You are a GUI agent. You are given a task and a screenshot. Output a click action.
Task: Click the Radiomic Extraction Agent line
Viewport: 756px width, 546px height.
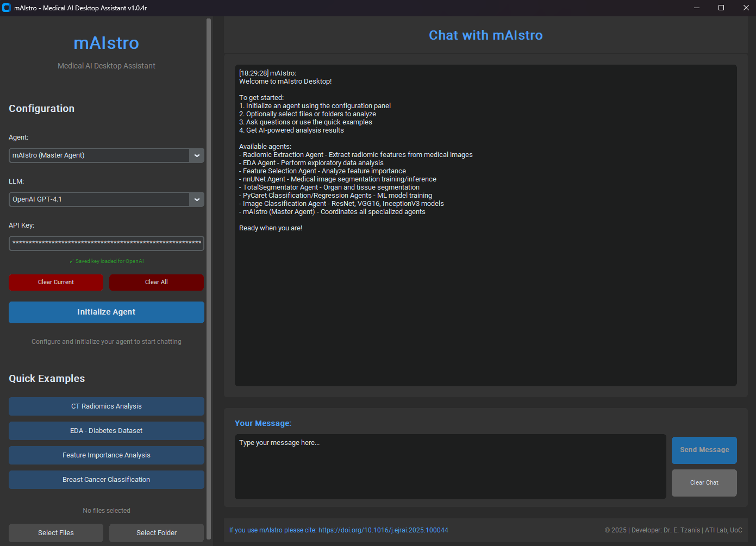point(356,155)
